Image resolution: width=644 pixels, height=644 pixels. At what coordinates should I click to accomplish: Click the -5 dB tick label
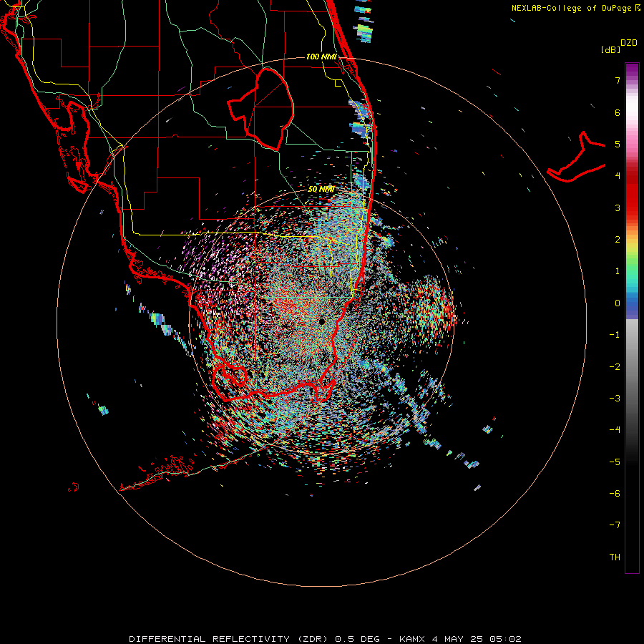point(615,462)
